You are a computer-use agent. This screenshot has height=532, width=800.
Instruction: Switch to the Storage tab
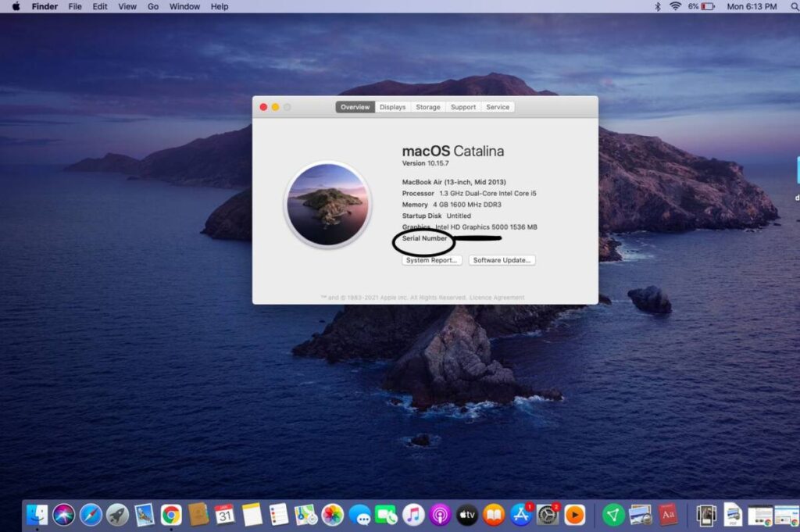428,107
